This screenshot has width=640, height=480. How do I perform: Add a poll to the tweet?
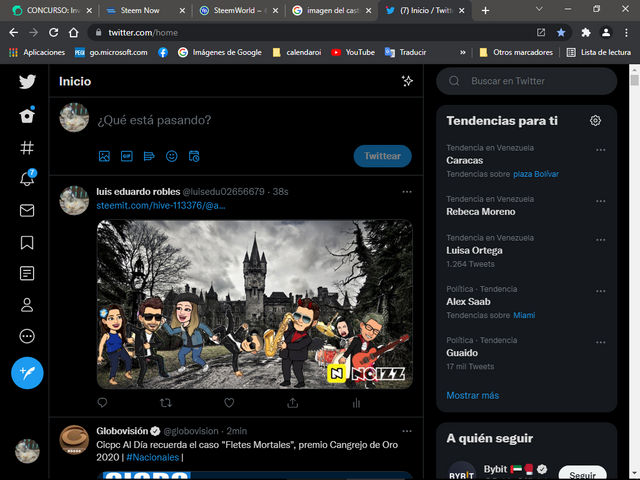[149, 156]
